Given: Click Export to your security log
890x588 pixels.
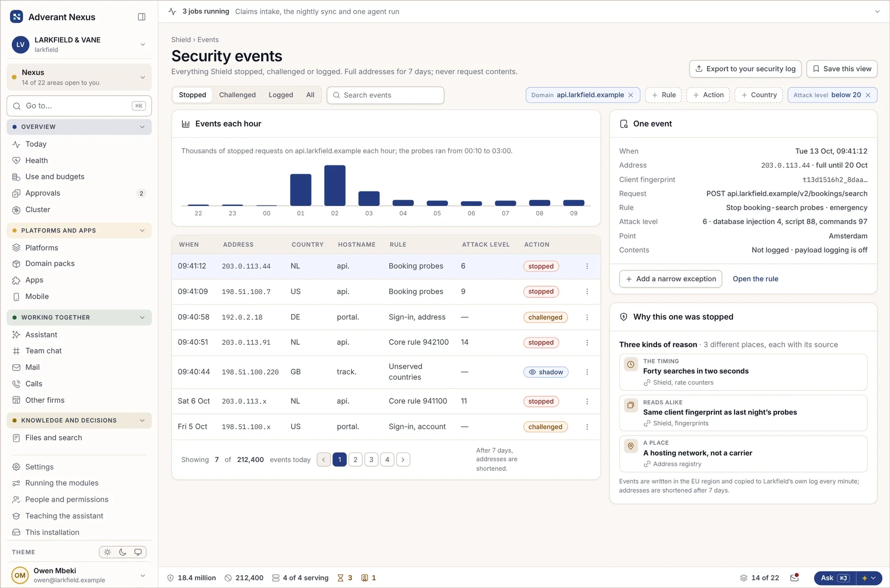Looking at the screenshot, I should 745,69.
